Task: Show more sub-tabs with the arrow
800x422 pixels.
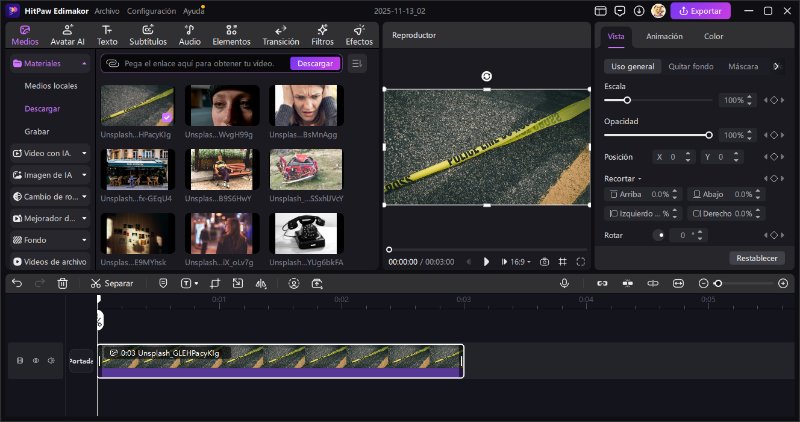Action: click(x=776, y=66)
